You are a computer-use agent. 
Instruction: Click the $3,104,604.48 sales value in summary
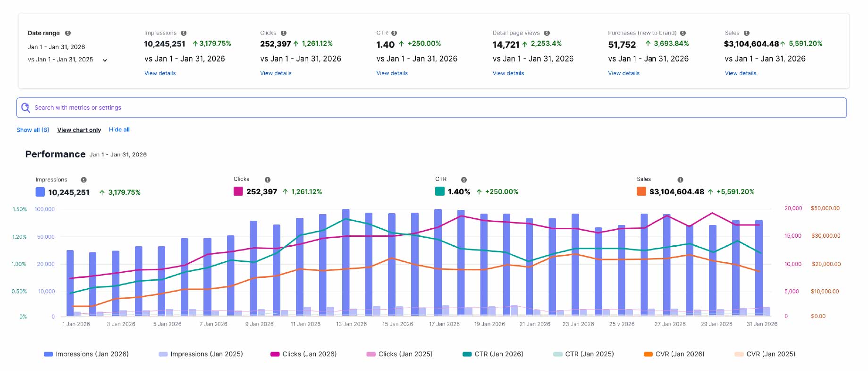(x=751, y=44)
